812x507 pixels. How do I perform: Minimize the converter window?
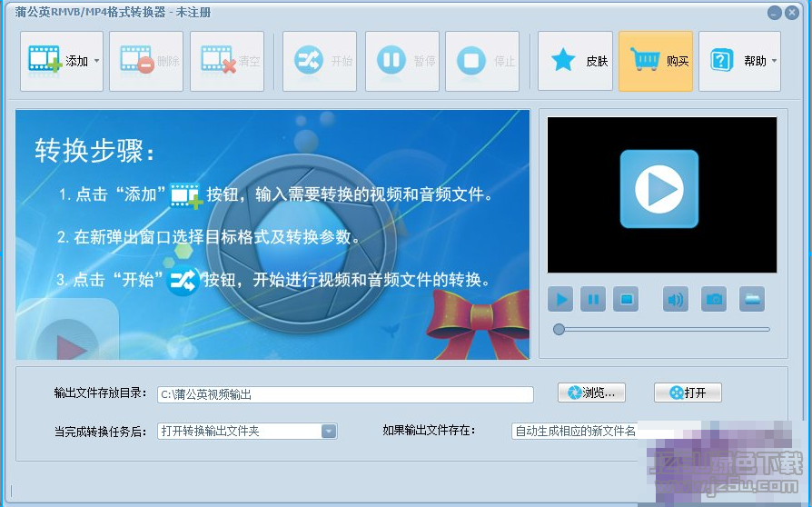pos(774,13)
